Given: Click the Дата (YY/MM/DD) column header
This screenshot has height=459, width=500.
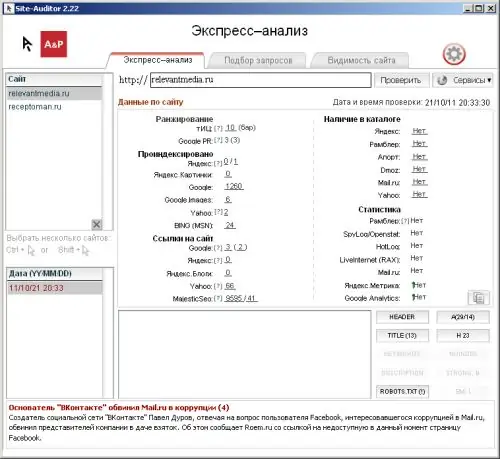Looking at the screenshot, I should [x=54, y=274].
